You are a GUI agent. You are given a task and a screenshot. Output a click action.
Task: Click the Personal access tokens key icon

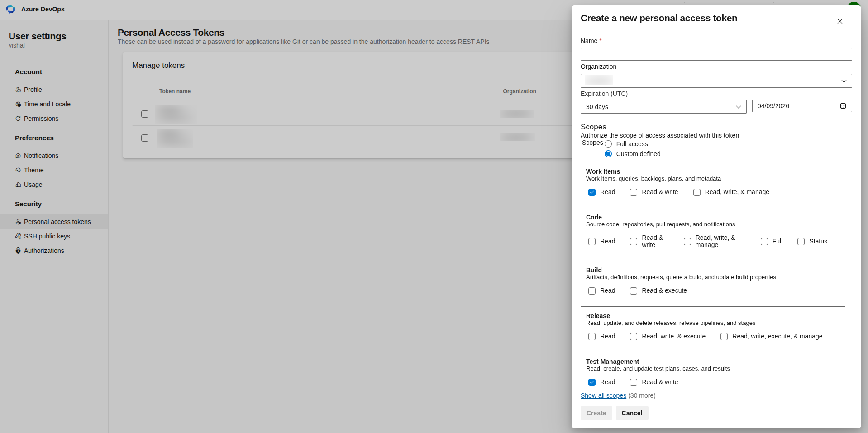coord(18,222)
